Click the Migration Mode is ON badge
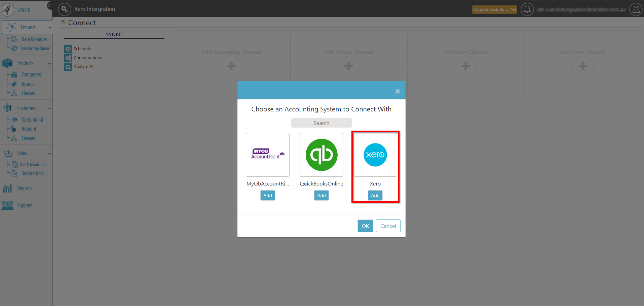 [x=494, y=10]
